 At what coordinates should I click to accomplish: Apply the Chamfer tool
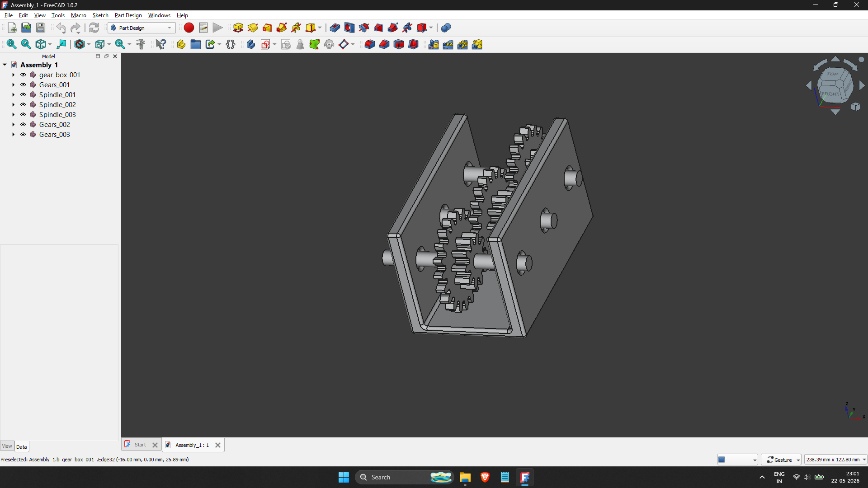pos(384,44)
